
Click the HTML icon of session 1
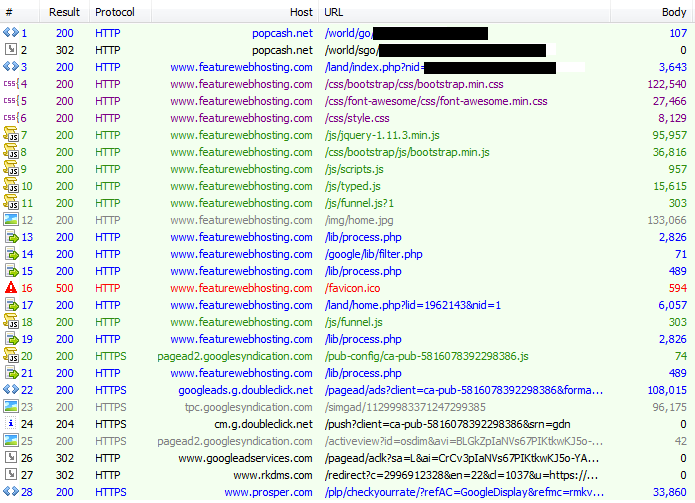[x=11, y=33]
